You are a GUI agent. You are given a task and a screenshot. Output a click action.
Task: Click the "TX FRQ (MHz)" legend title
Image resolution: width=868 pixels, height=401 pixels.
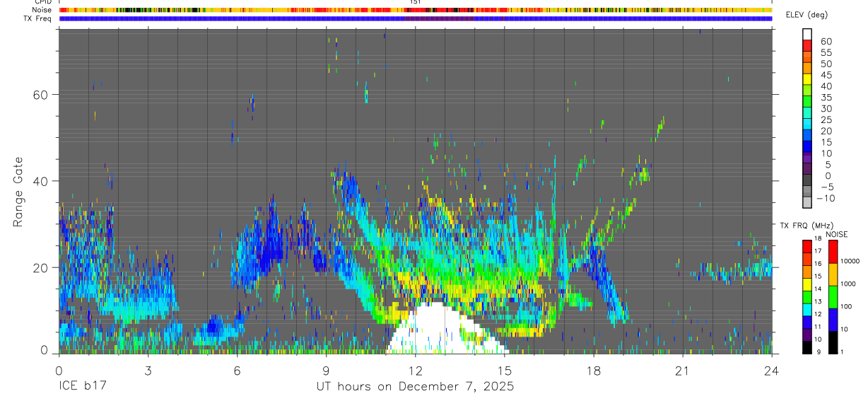[x=807, y=225]
